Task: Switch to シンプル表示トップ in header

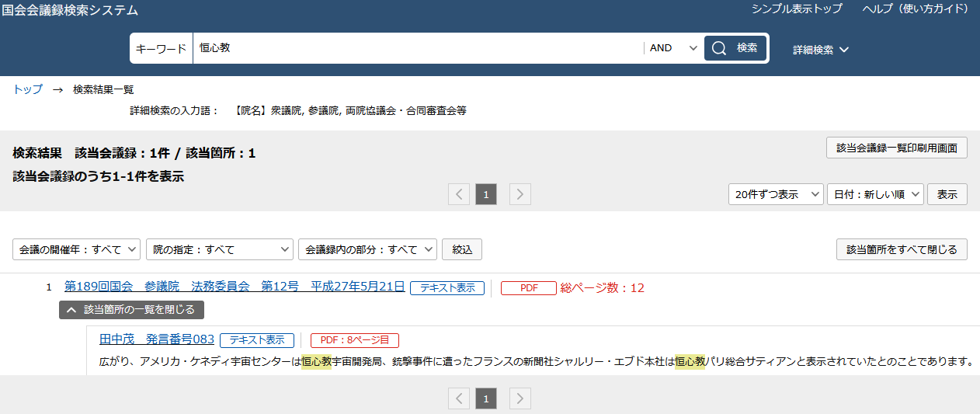Action: [796, 9]
